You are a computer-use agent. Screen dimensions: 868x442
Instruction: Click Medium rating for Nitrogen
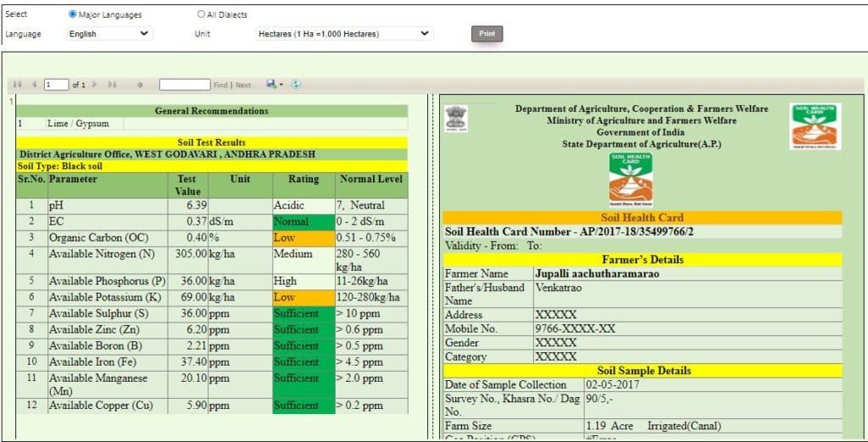292,255
